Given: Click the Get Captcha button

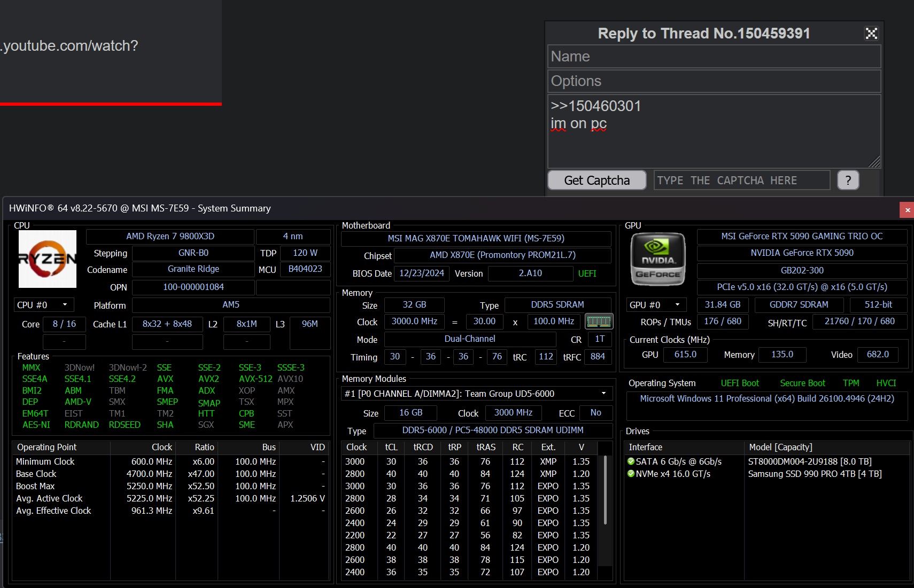Looking at the screenshot, I should coord(597,181).
